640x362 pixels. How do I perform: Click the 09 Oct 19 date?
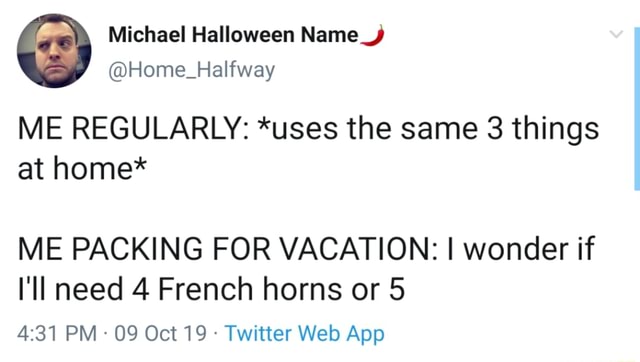click(160, 333)
